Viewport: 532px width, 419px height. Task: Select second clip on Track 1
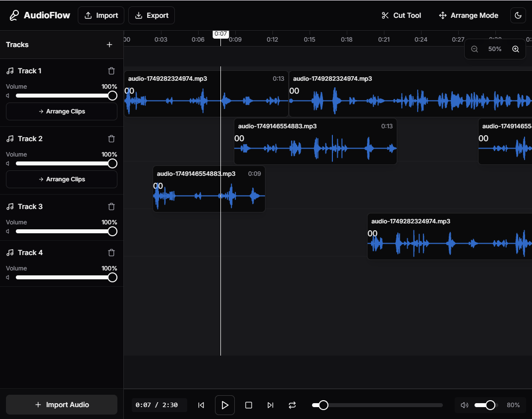[x=410, y=94]
